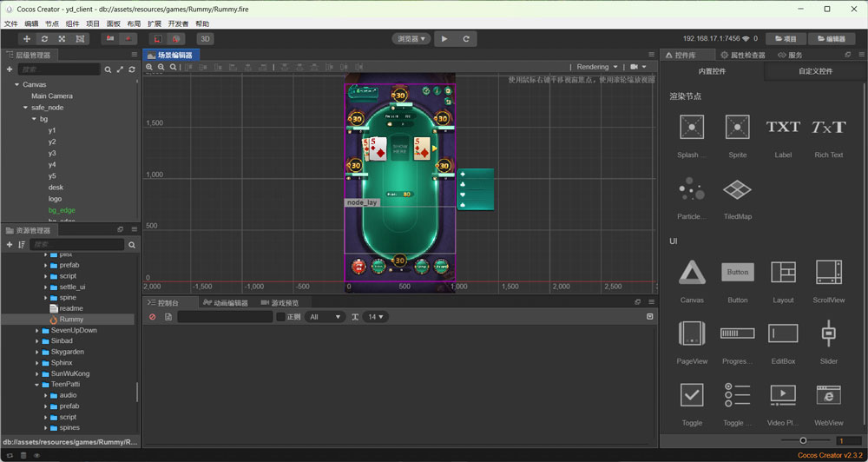Open the Rendering mode dropdown
This screenshot has width=868, height=462.
tap(597, 67)
